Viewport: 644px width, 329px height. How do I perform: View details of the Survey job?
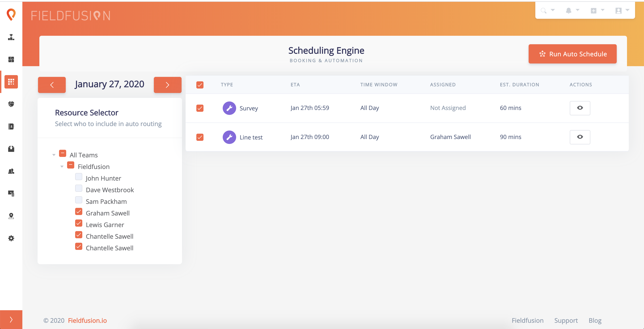pos(580,108)
